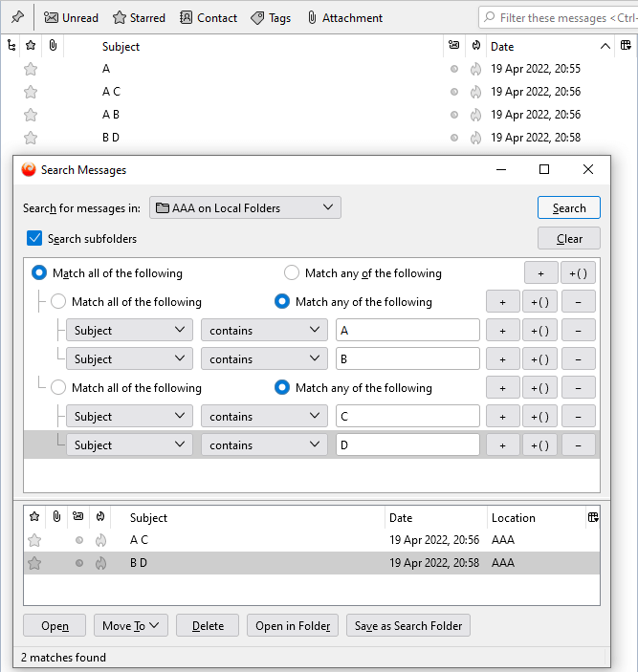Image resolution: width=638 pixels, height=672 pixels.
Task: Filter messages with Attachment
Action: pyautogui.click(x=344, y=17)
